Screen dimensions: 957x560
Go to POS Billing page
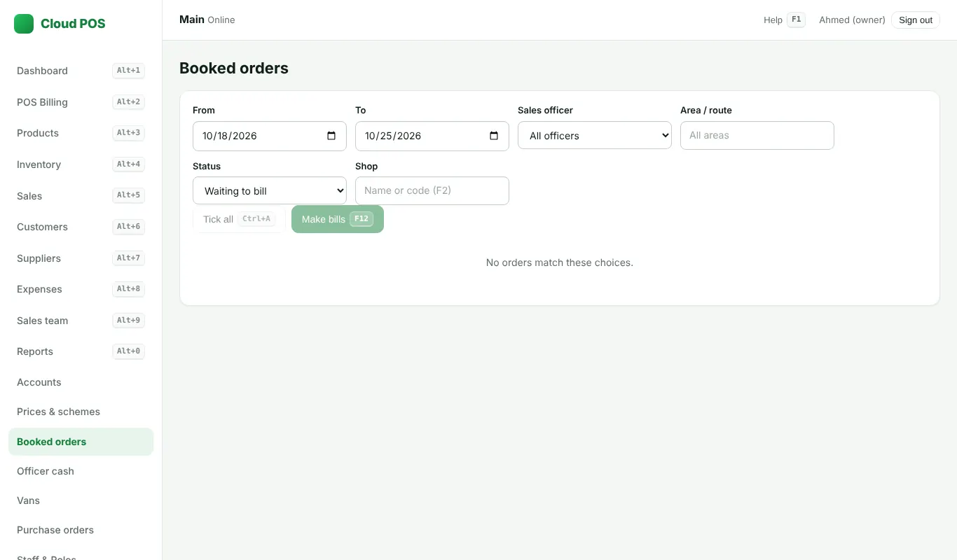point(81,102)
